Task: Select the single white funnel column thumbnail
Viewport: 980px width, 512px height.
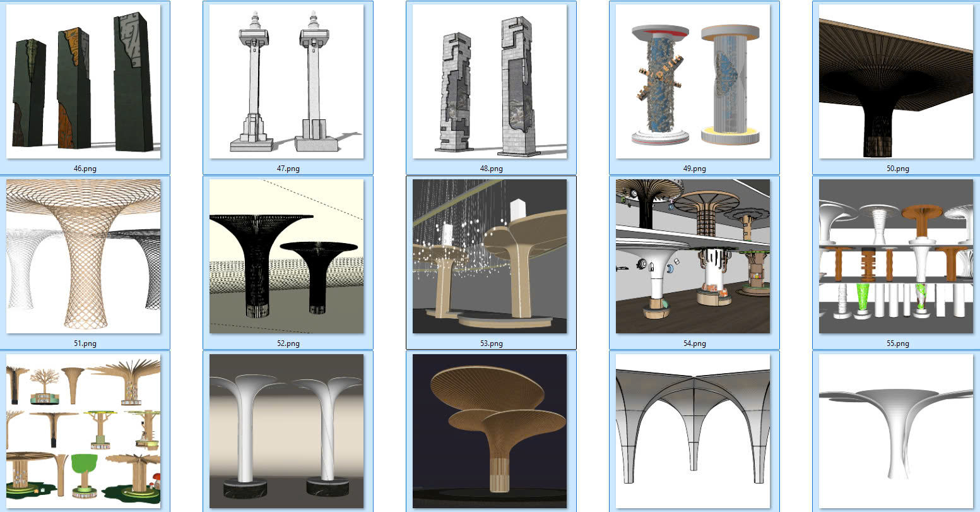Action: (897, 431)
